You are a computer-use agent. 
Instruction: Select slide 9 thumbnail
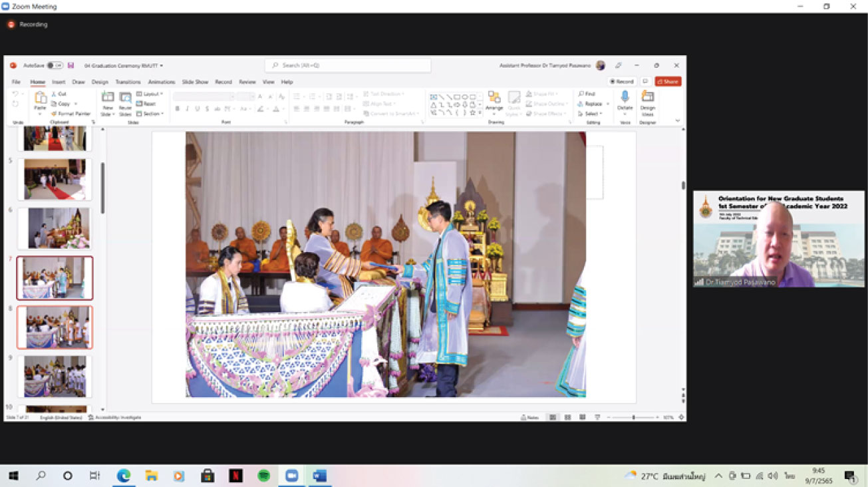55,377
